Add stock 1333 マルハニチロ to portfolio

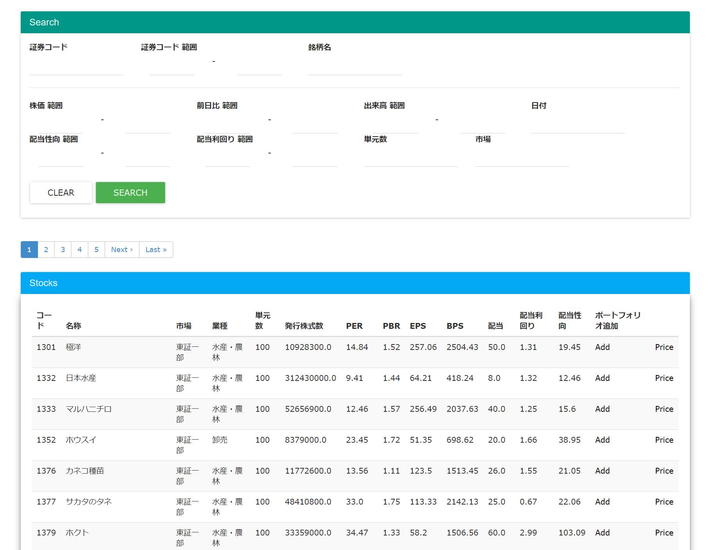pos(602,409)
